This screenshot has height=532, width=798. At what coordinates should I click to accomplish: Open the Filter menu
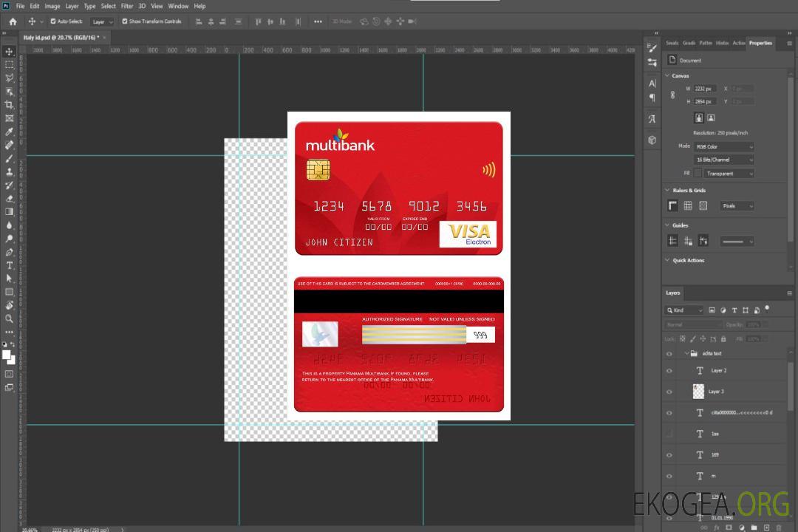coord(127,6)
